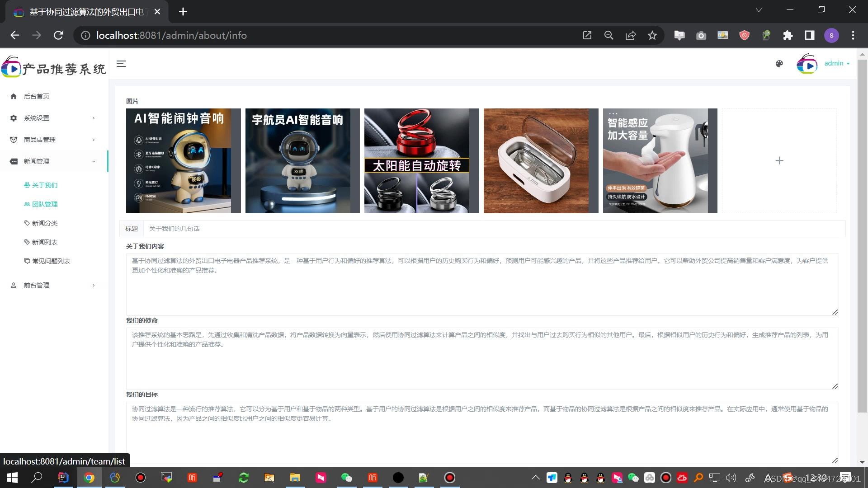The width and height of the screenshot is (868, 488).
Task: Open a new browser tab
Action: pyautogui.click(x=183, y=12)
